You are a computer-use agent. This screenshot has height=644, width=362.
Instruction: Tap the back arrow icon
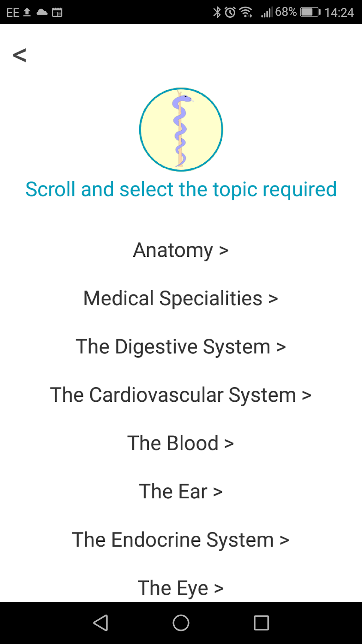(20, 55)
